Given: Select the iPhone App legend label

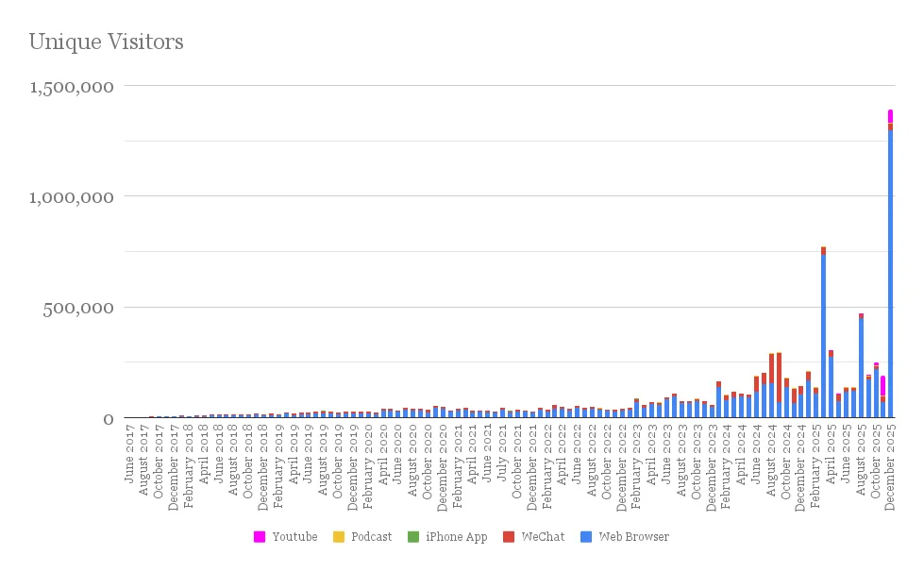Looking at the screenshot, I should tap(456, 537).
